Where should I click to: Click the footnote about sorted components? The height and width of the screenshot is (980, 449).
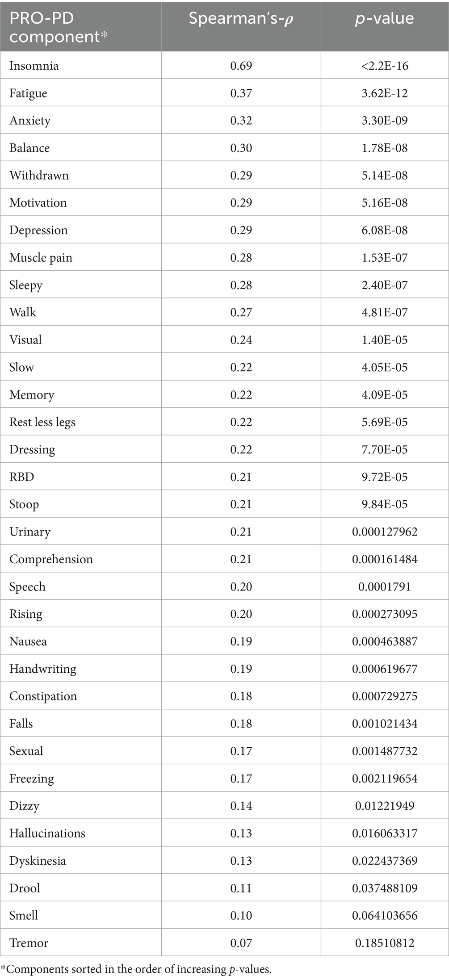[136, 969]
